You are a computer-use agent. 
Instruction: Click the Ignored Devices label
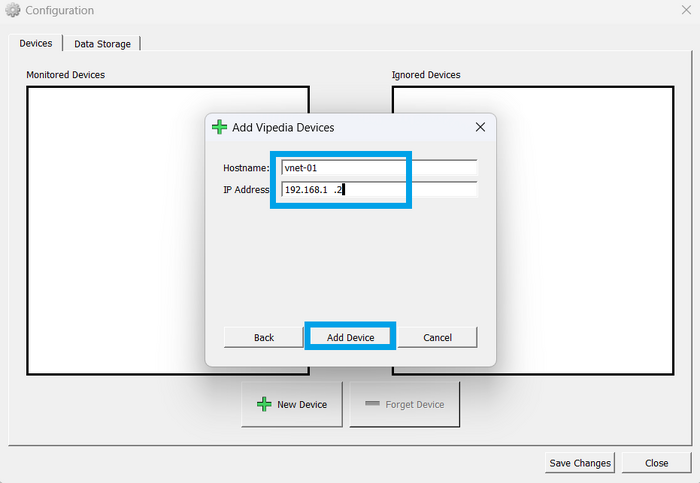point(426,75)
